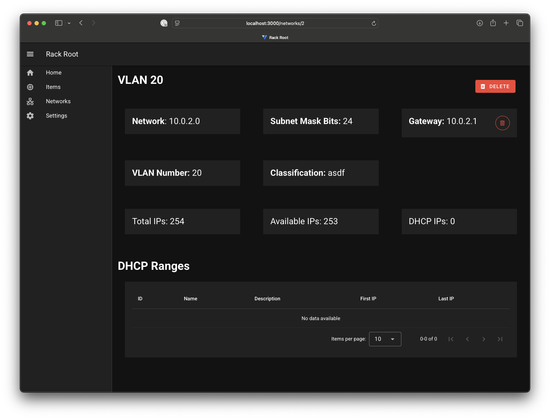550x419 pixels.
Task: Click the Settings gear icon
Action: 30,116
